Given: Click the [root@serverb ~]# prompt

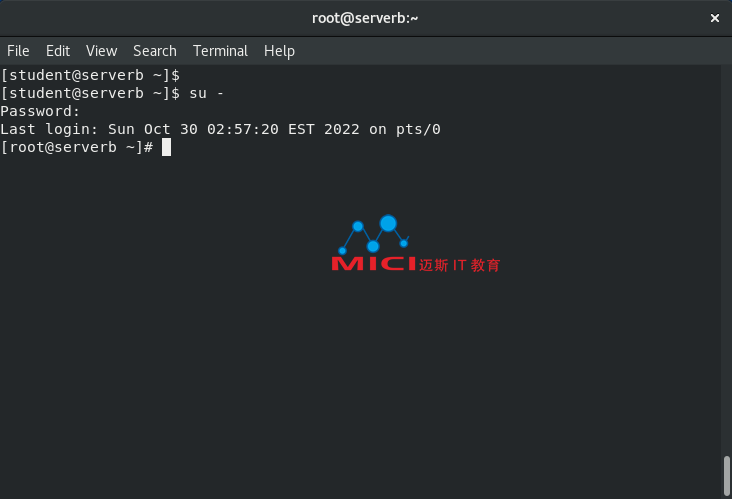Looking at the screenshot, I should [x=77, y=148].
